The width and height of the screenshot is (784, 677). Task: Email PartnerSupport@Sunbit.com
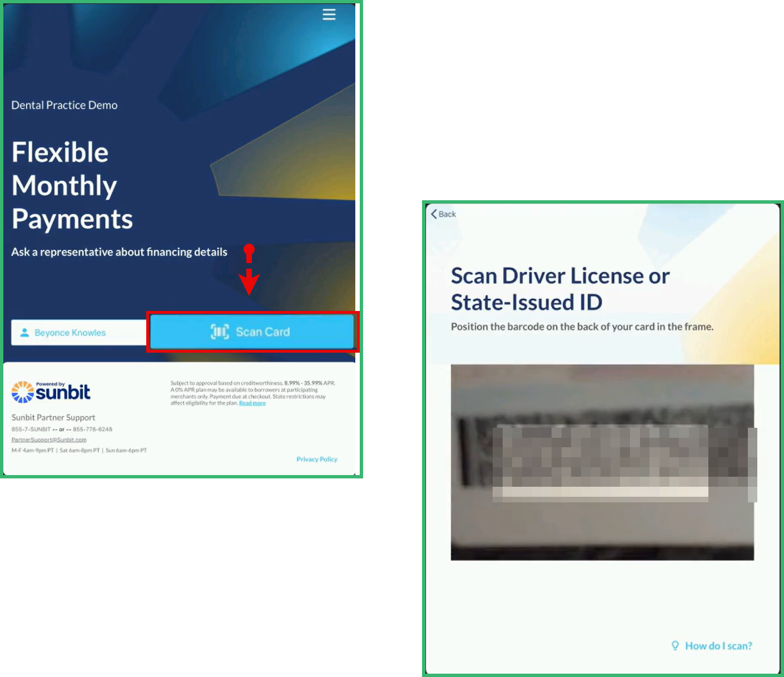click(x=48, y=439)
